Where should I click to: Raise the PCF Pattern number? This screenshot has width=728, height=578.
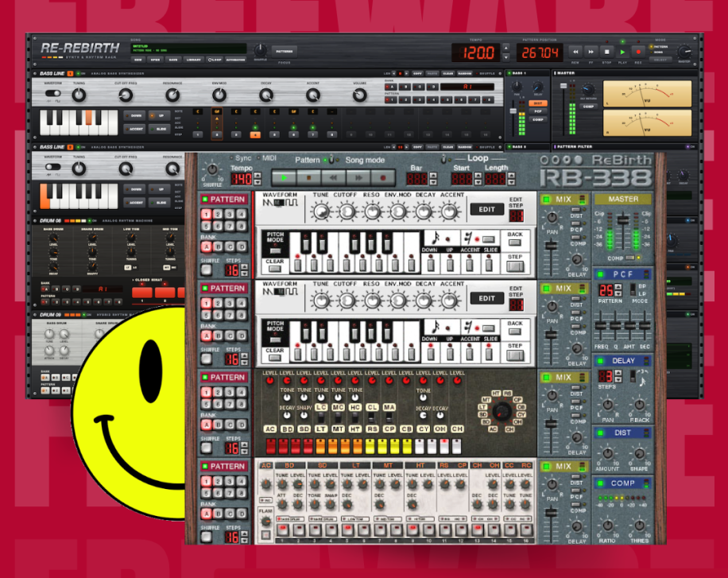click(618, 287)
